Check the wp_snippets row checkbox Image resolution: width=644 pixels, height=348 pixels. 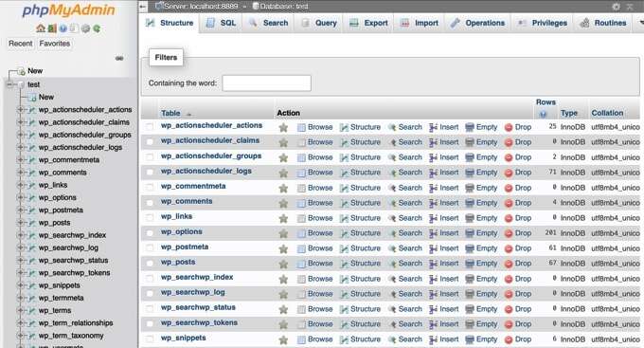tap(150, 339)
